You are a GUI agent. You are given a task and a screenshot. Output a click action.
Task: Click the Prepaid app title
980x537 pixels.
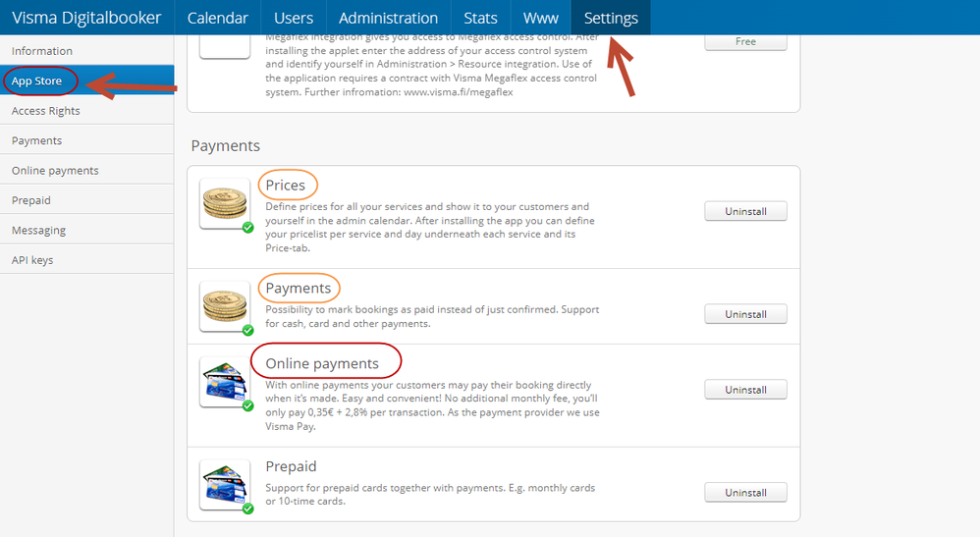click(x=291, y=466)
